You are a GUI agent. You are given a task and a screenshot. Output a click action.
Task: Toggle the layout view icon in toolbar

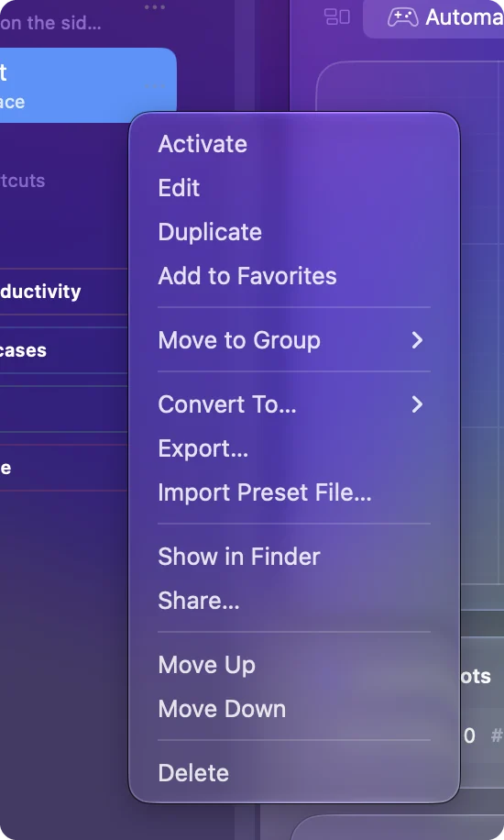(x=337, y=17)
